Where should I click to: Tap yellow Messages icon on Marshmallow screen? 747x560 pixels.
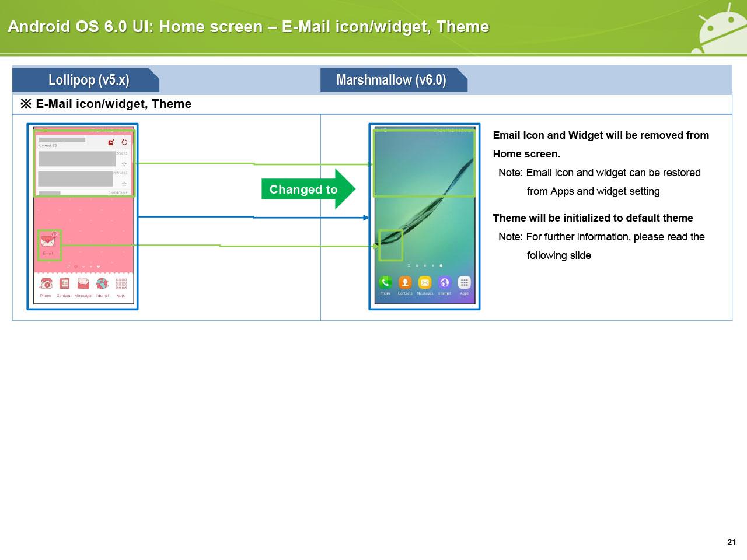point(425,283)
